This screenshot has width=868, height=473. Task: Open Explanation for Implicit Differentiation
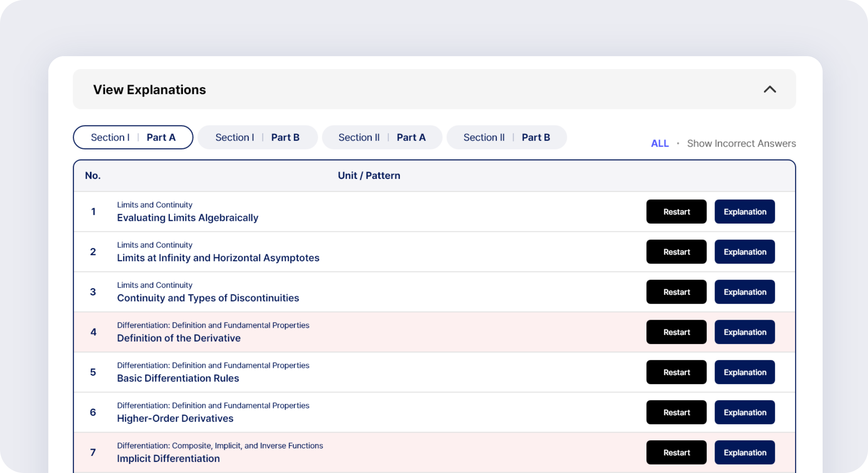[745, 452]
